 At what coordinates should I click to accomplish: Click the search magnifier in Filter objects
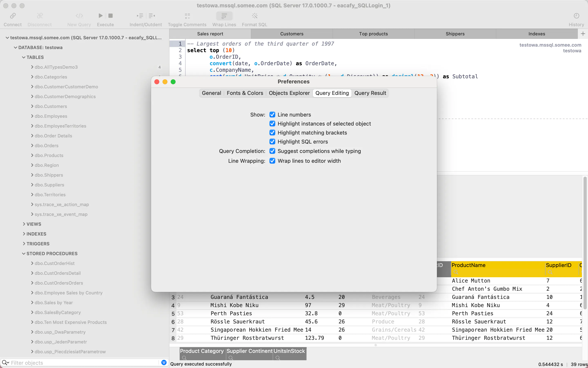coord(5,363)
